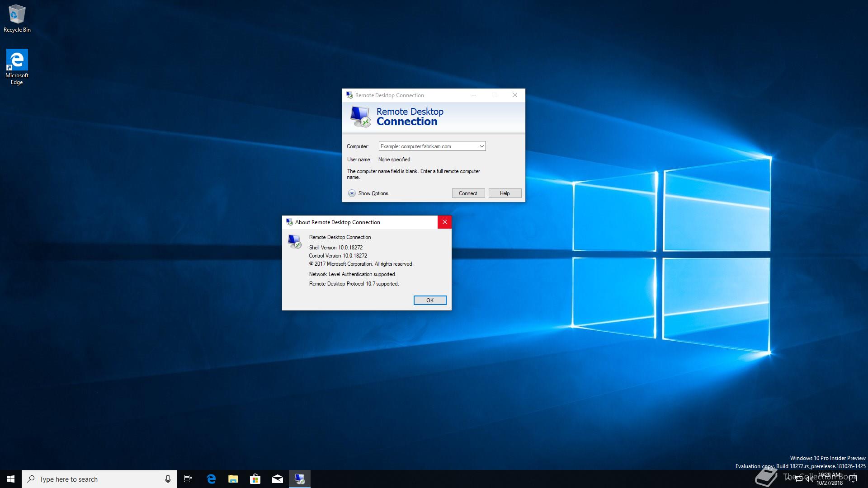Activate the search microphone icon
This screenshot has width=868, height=488.
tap(168, 479)
